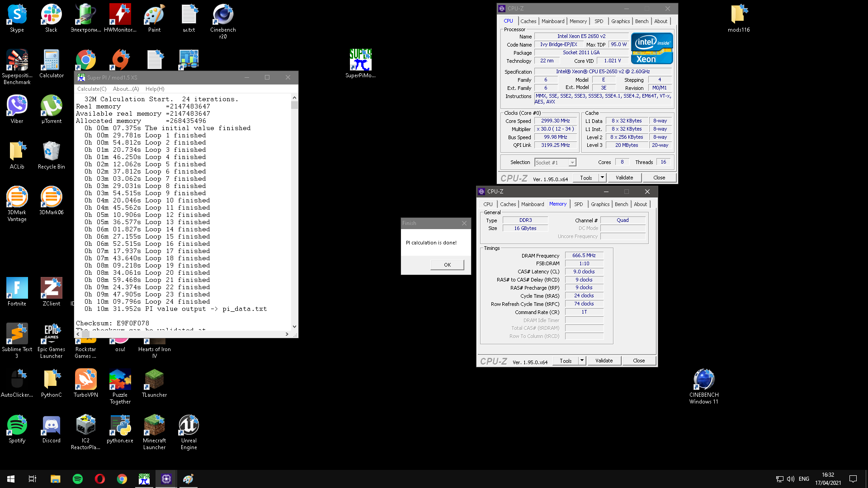This screenshot has width=868, height=488.
Task: Open CINEBENCH Windows 11 desktop icon
Action: 704,386
